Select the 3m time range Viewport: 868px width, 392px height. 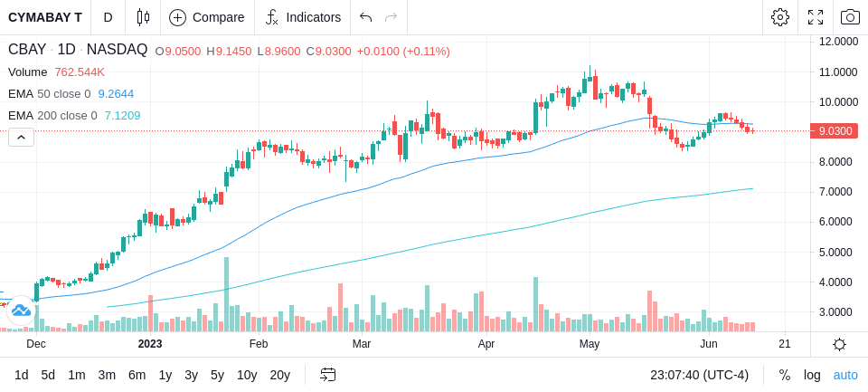107,375
